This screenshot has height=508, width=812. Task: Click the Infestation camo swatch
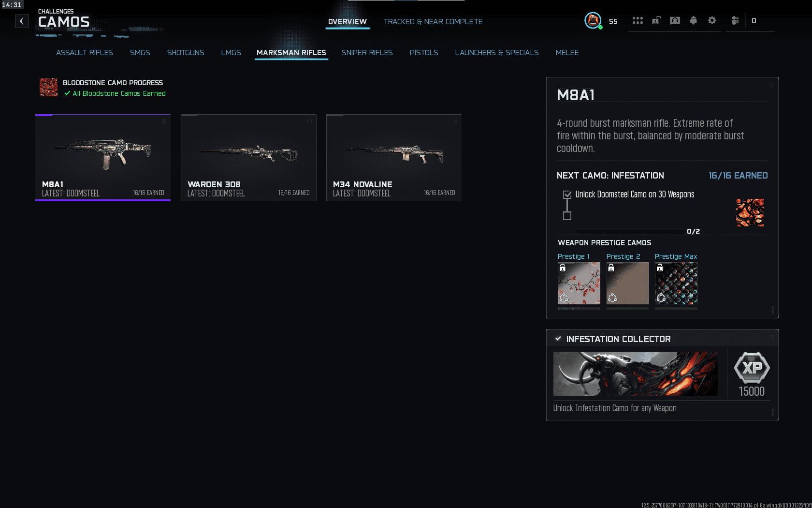click(750, 212)
